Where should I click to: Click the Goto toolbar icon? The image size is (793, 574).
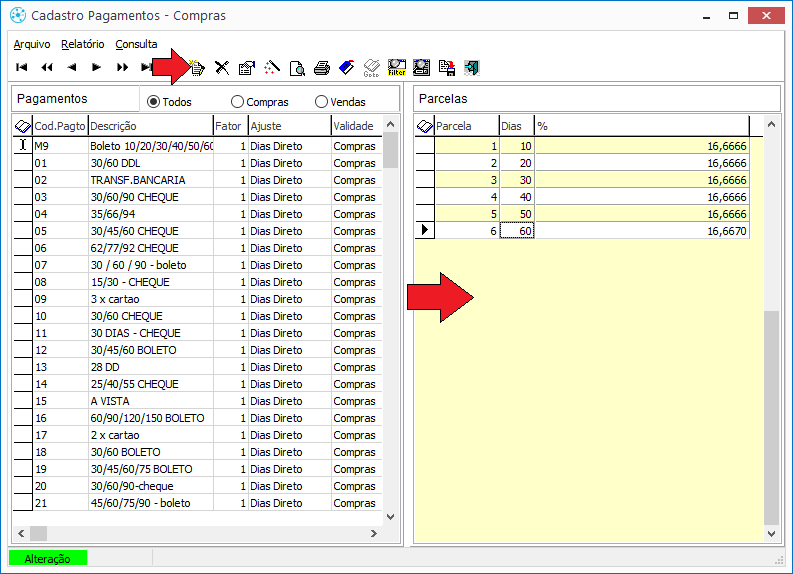(x=371, y=68)
